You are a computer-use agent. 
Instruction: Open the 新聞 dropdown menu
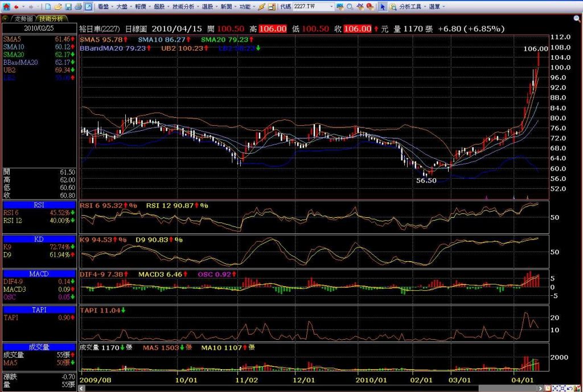tap(229, 7)
